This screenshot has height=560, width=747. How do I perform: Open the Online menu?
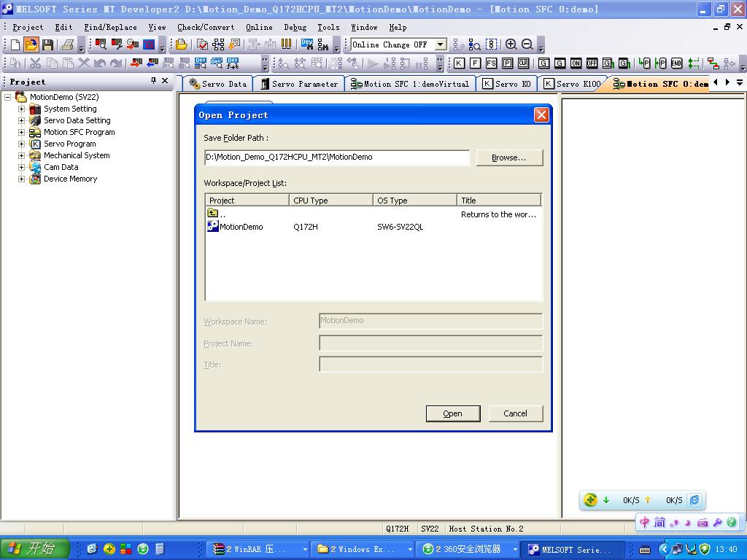(x=259, y=27)
